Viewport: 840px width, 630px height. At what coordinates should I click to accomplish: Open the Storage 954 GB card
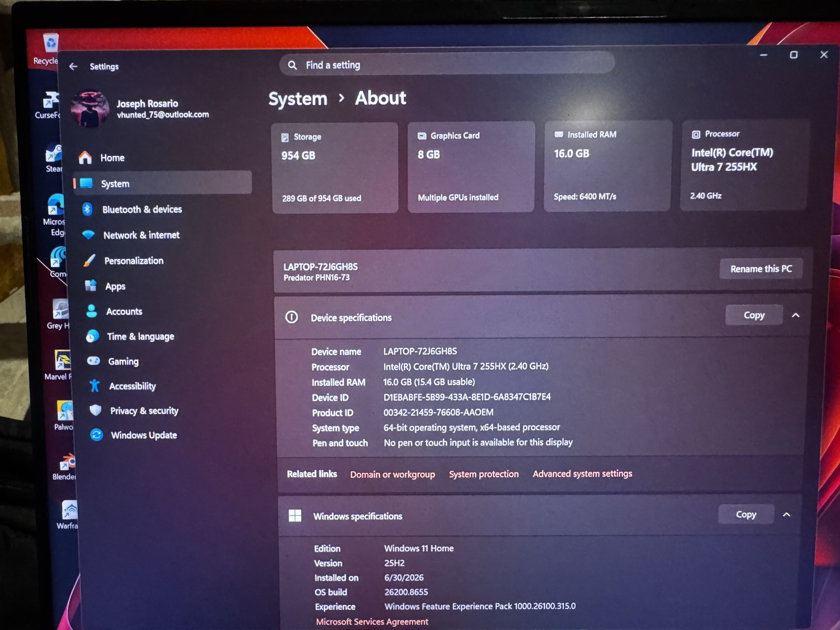[335, 168]
